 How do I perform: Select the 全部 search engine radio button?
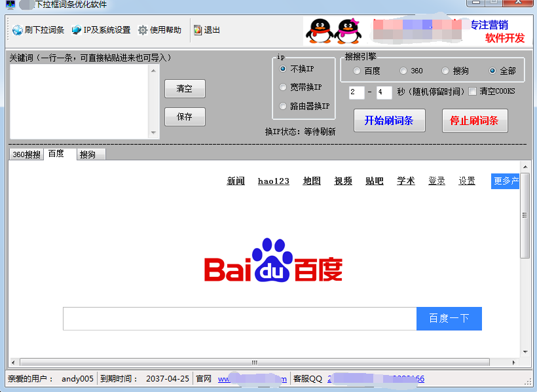click(x=492, y=71)
